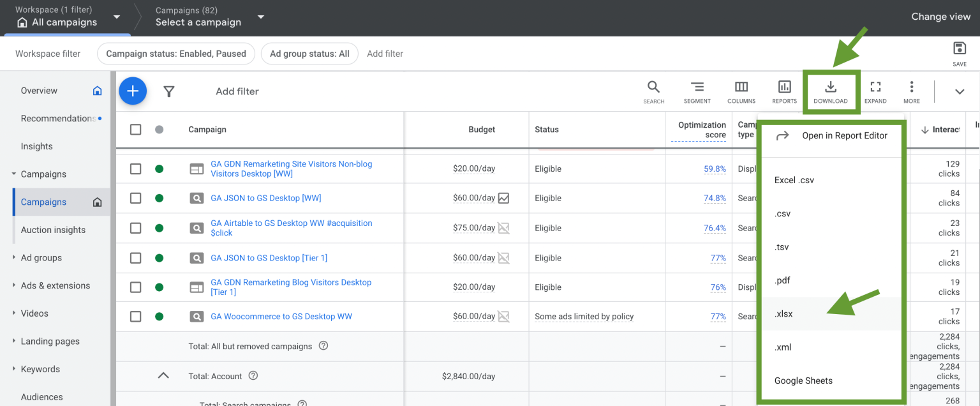The image size is (980, 406).
Task: Expand the Ad groups section in sidebar
Action: 14,258
